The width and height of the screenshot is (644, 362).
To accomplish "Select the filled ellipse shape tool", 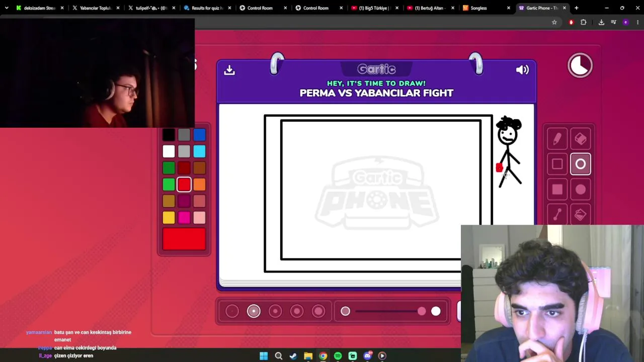I will coord(581,189).
